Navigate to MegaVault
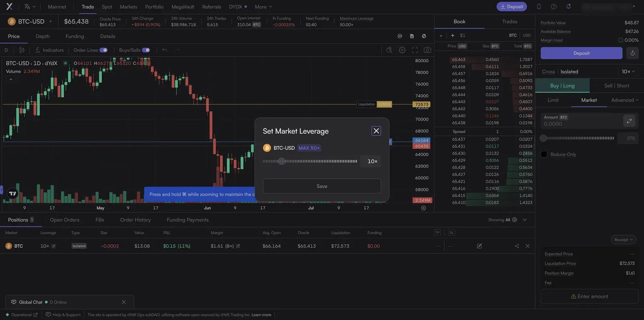 pyautogui.click(x=183, y=6)
